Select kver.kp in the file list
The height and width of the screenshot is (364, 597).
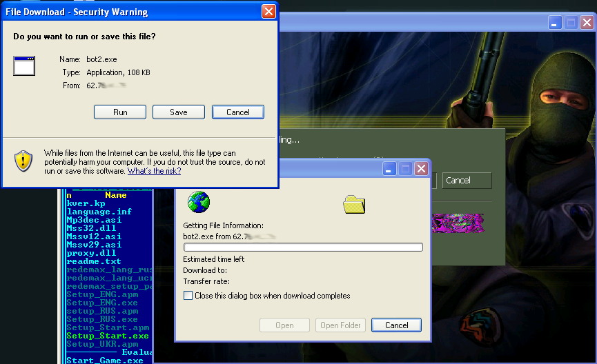click(86, 203)
